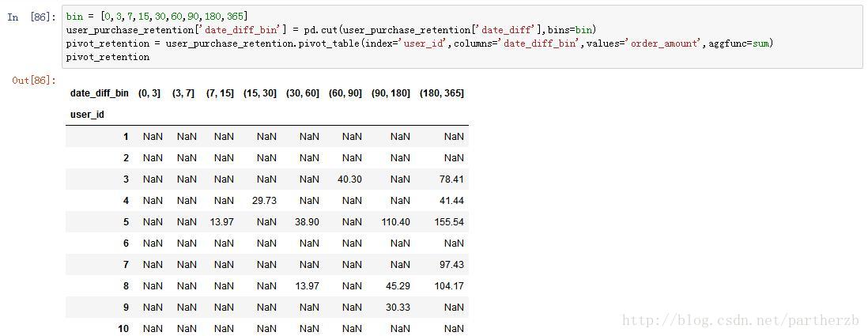
Task: Click the pivot_table code line
Action: (x=419, y=43)
